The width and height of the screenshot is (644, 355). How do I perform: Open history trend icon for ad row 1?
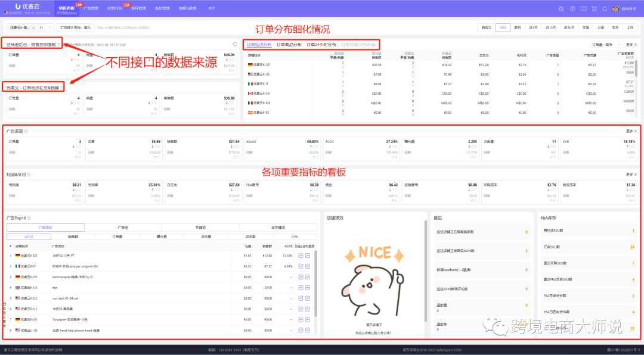301,256
